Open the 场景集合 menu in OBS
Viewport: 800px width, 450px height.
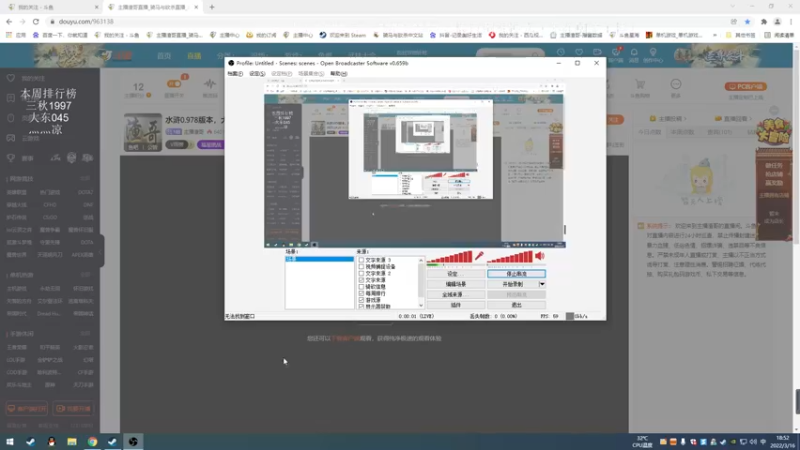pyautogui.click(x=311, y=73)
